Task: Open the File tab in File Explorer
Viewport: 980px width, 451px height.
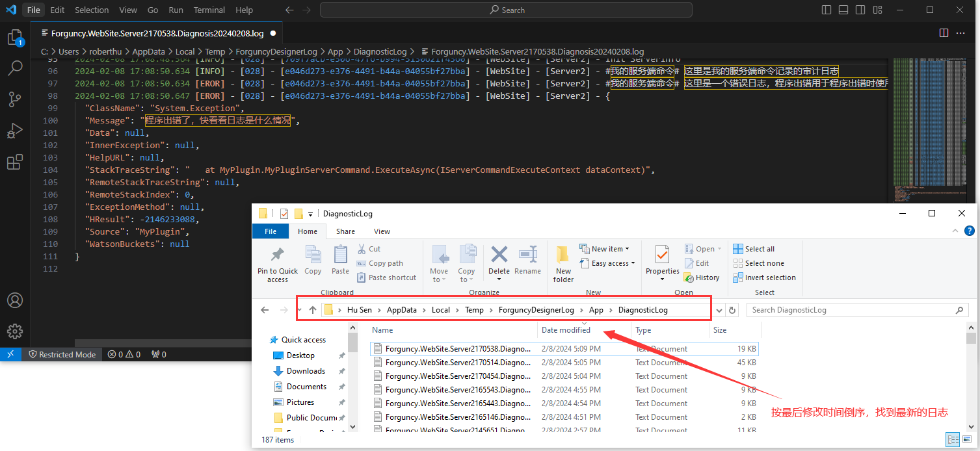Action: click(x=271, y=231)
